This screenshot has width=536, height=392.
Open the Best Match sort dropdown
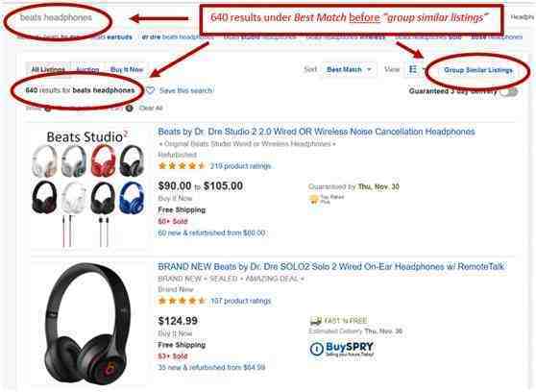tap(349, 69)
